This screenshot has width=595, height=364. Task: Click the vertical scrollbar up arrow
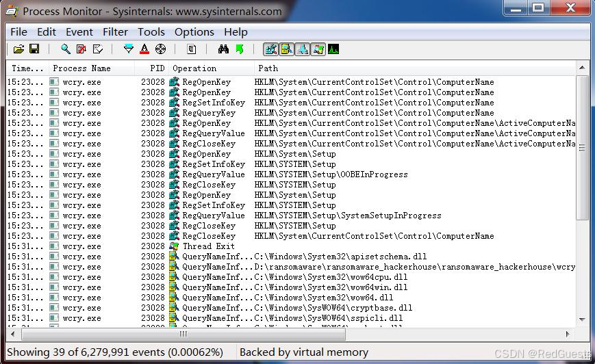coord(582,68)
